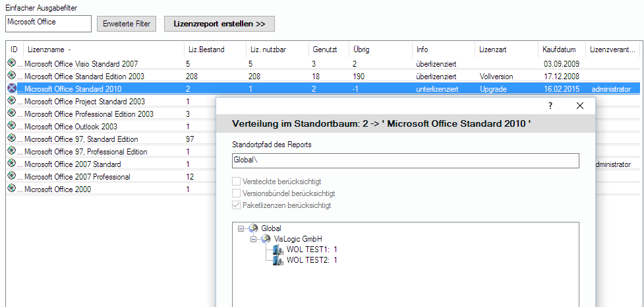
Task: Select the VisLogic GmbH tree item
Action: [298, 239]
